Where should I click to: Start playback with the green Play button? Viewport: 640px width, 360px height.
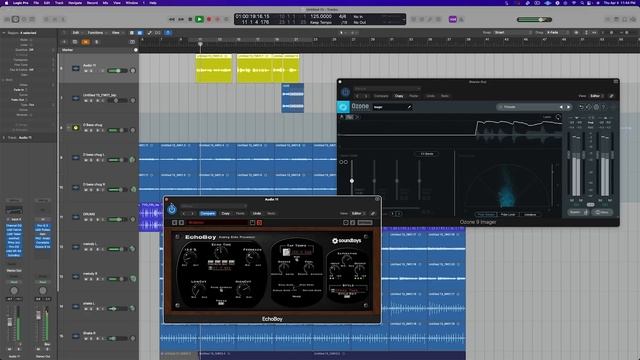pos(199,19)
